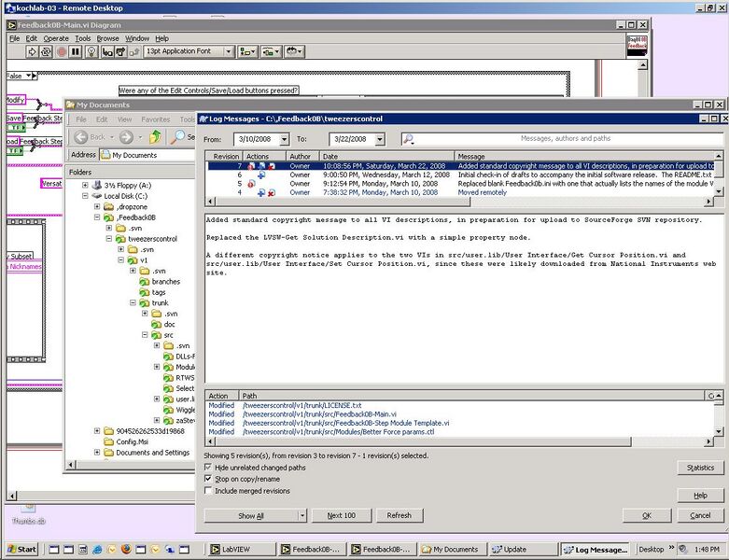Click the Refresh button
Screen dimensions: 729x560
click(x=399, y=515)
